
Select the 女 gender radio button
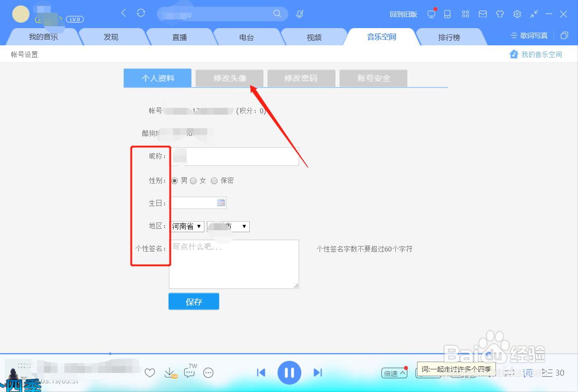[x=193, y=180]
